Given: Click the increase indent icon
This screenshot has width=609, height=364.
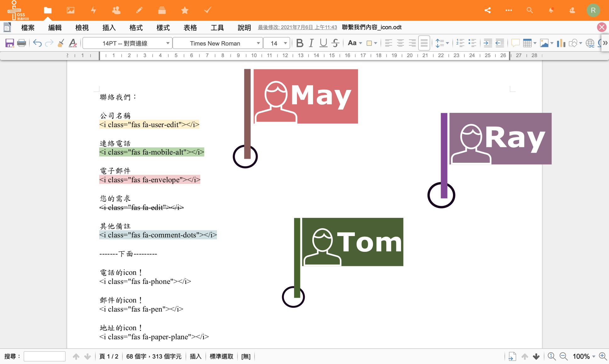Looking at the screenshot, I should tap(487, 43).
